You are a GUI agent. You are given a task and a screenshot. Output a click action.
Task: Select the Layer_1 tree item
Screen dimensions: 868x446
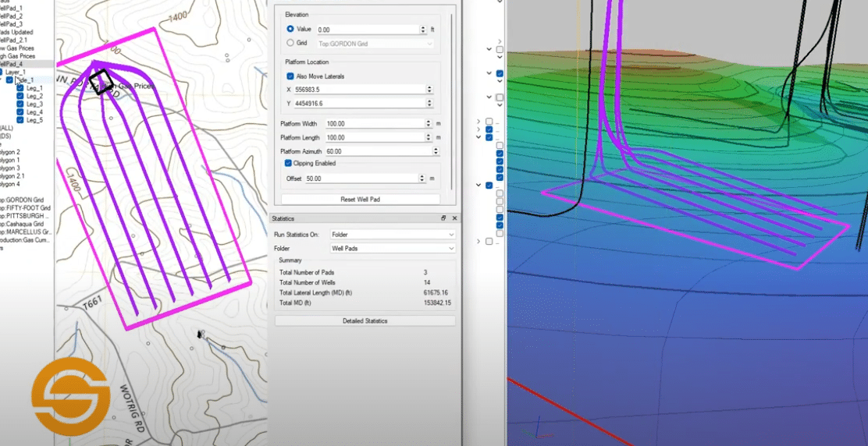tap(16, 73)
